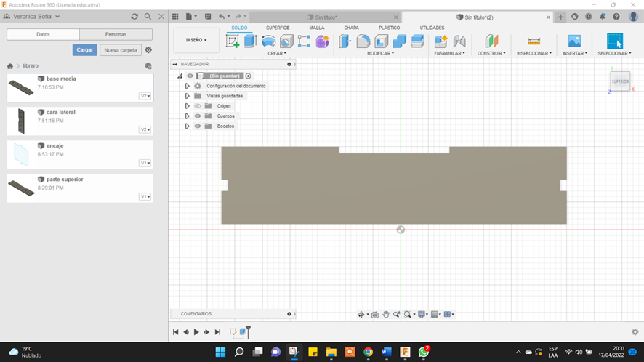Select the Rectangular Pattern tool
This screenshot has width=644, height=362.
point(304,41)
